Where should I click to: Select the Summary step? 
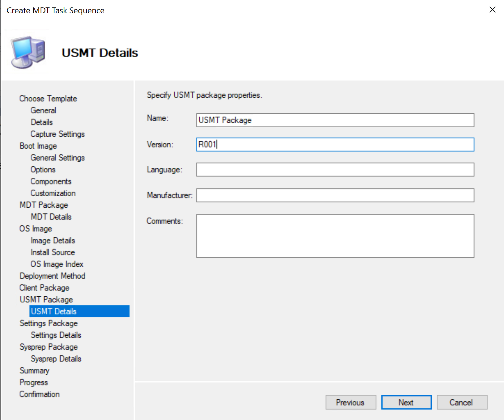[34, 370]
